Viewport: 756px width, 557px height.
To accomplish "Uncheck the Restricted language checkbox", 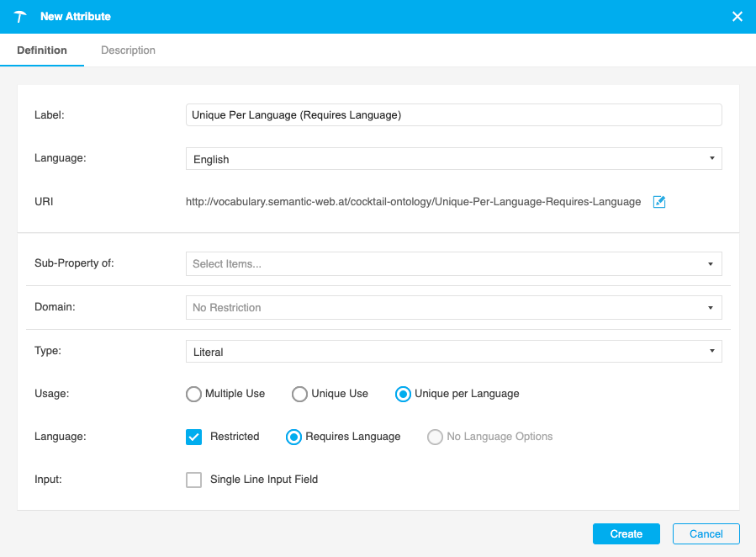I will click(x=193, y=437).
